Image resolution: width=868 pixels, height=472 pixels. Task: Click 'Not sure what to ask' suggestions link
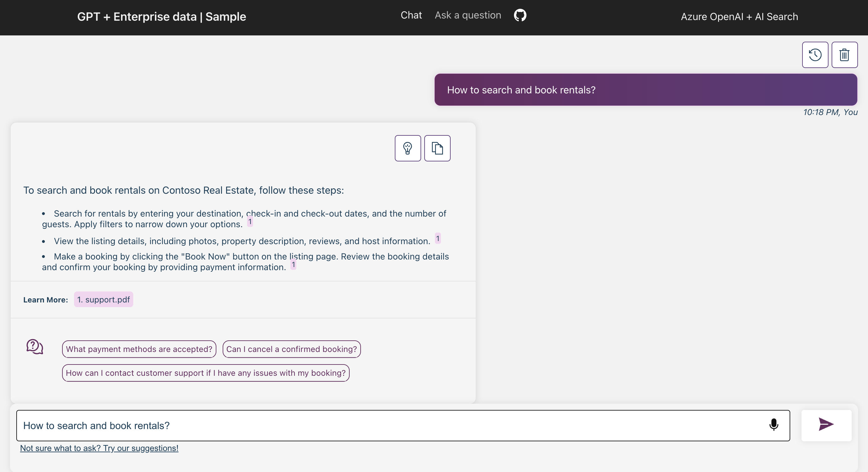click(99, 448)
